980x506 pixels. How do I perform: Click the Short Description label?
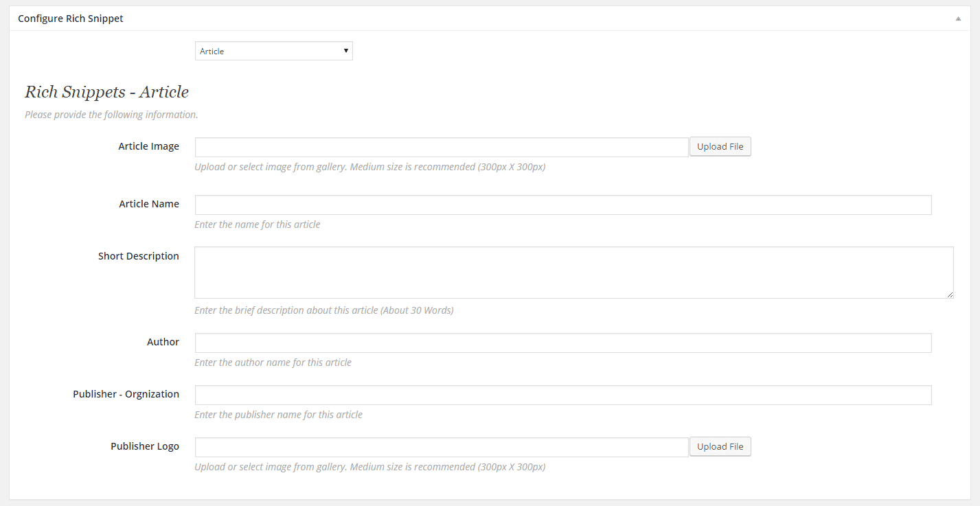tap(139, 256)
